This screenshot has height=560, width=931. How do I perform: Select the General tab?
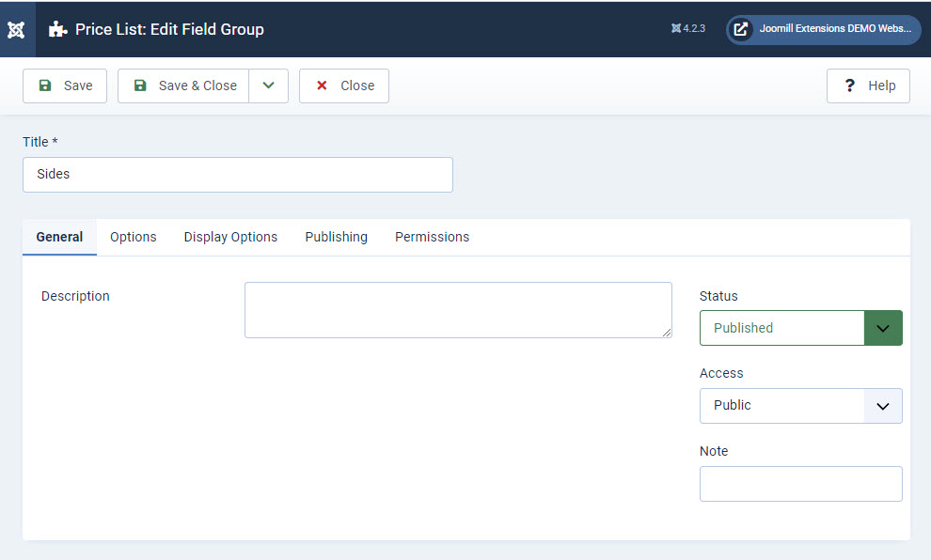59,237
